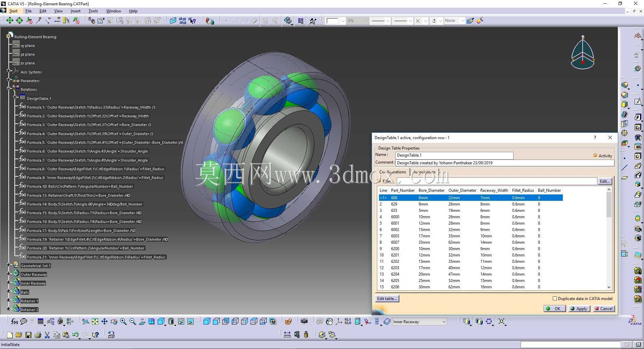The image size is (644, 349).
Task: Open the 0% opacity dropdown
Action: click(365, 21)
